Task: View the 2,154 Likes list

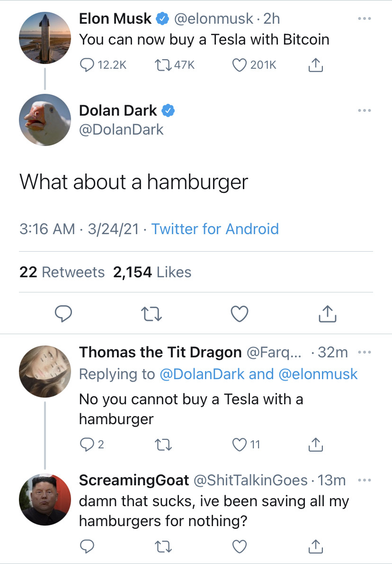Action: 152,272
